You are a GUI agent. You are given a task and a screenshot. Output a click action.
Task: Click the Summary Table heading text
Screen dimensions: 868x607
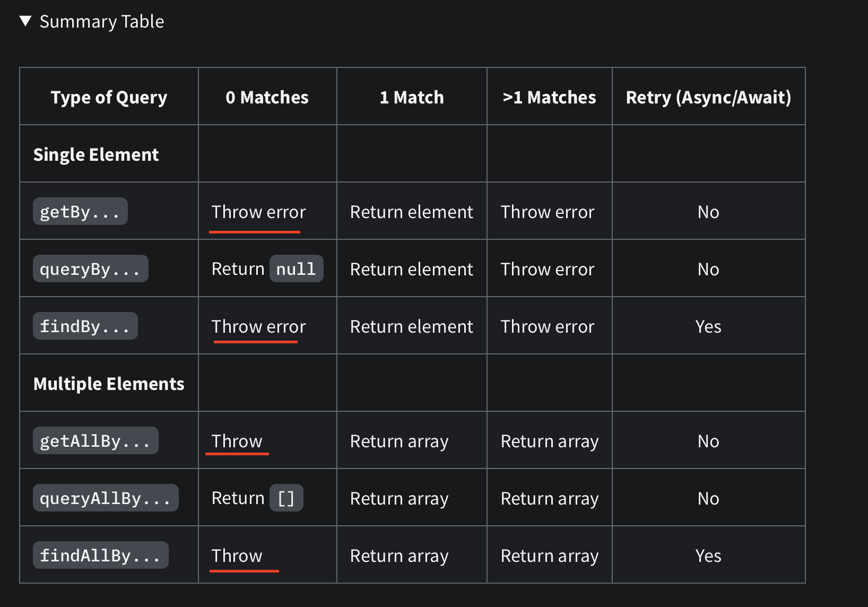click(102, 22)
